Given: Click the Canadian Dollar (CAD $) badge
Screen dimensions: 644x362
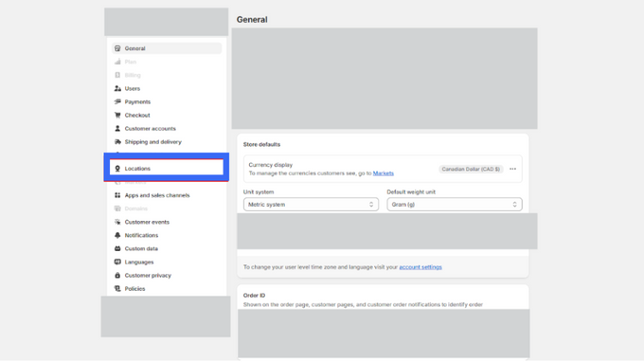Looking at the screenshot, I should click(471, 169).
